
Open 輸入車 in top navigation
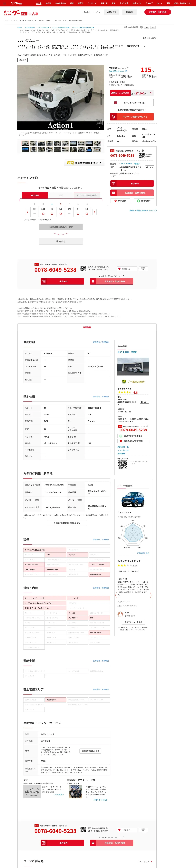(x=48, y=3)
